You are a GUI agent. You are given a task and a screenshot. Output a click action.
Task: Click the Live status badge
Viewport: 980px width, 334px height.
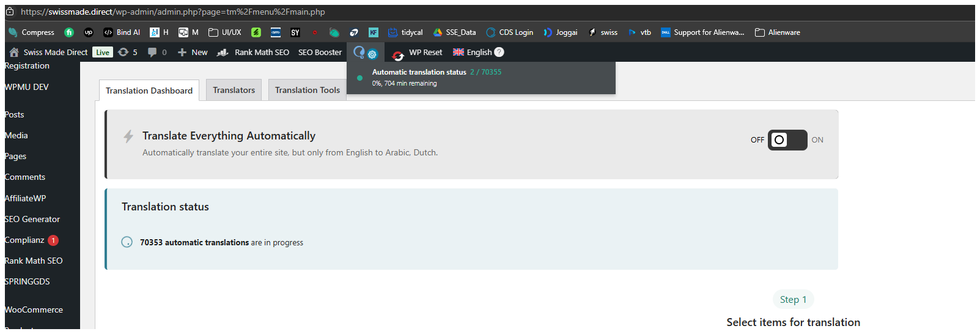point(103,52)
